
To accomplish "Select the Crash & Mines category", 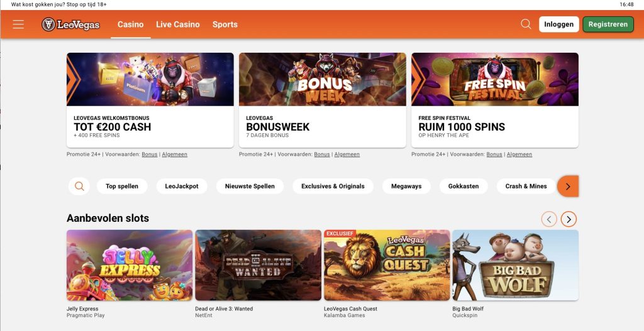I will (526, 186).
